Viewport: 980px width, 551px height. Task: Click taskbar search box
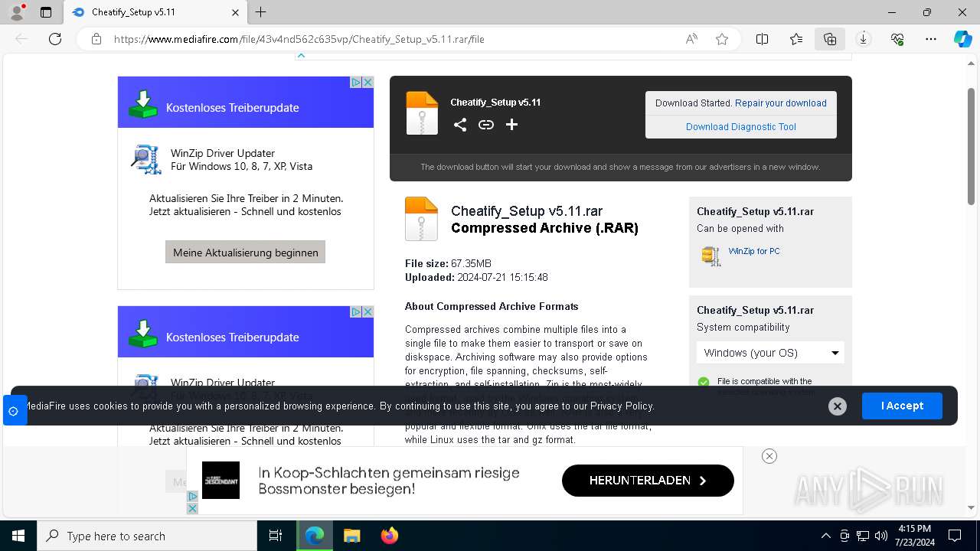tap(147, 536)
